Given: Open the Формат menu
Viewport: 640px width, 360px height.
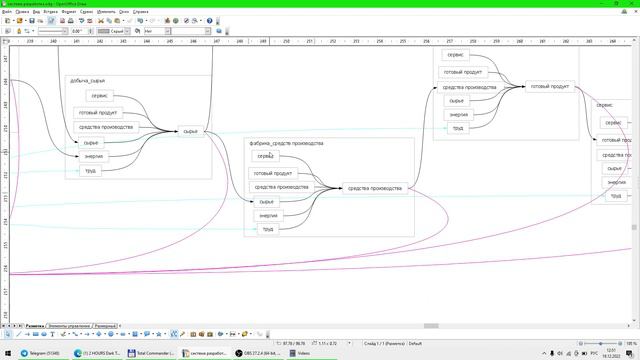Looking at the screenshot, I should 69,12.
